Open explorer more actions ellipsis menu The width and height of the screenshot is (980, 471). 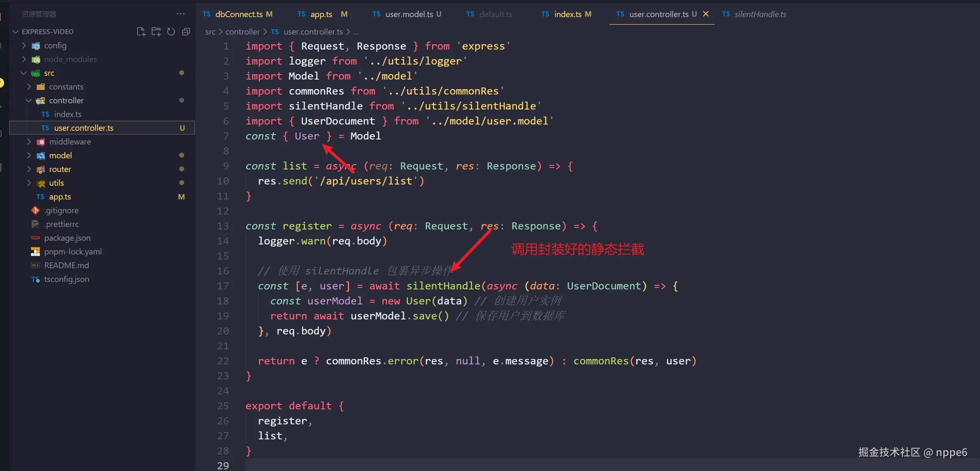180,14
